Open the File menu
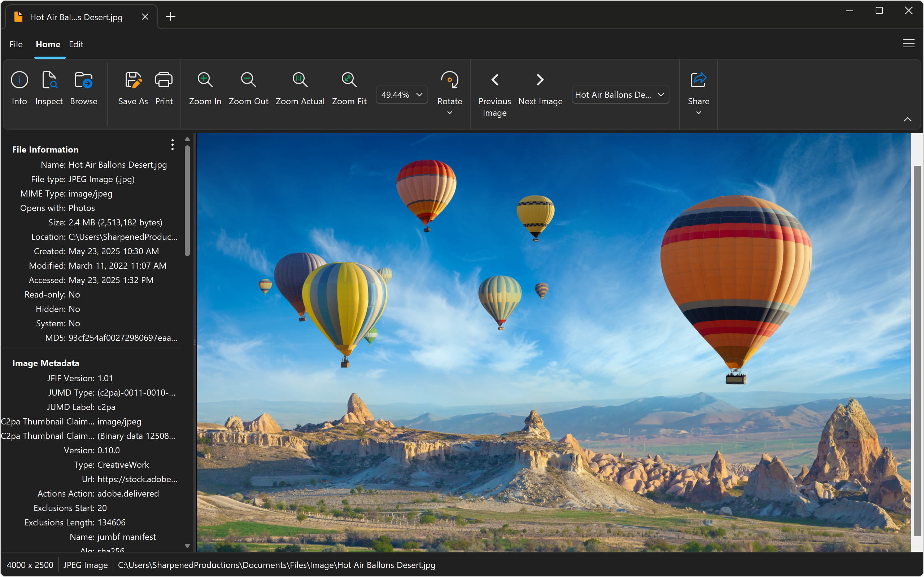Screen dimensions: 924x577 16,44
